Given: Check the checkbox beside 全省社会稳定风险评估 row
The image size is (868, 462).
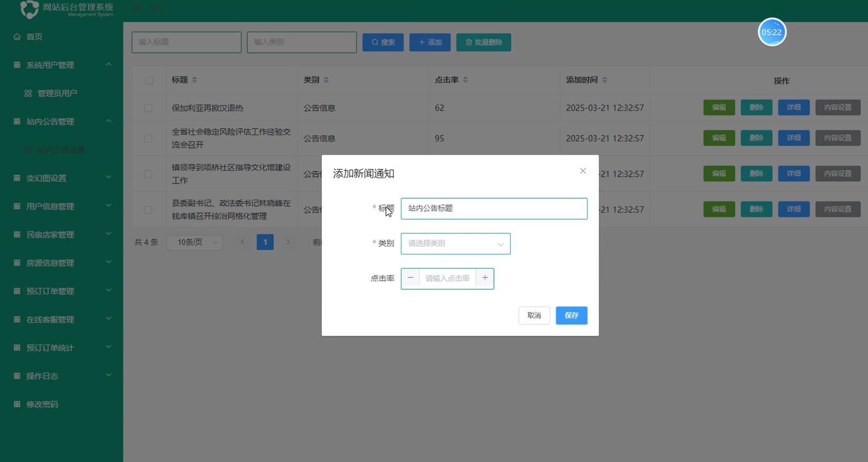Looking at the screenshot, I should coord(148,138).
